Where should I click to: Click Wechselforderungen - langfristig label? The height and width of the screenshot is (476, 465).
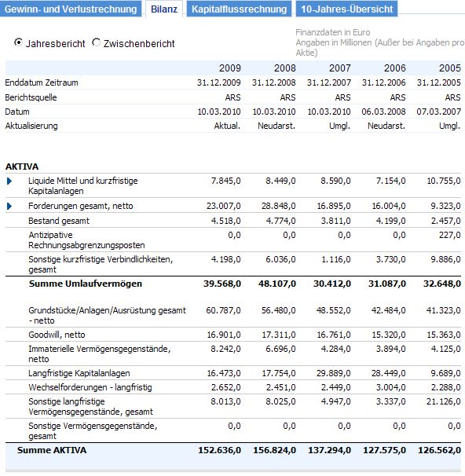pos(90,387)
